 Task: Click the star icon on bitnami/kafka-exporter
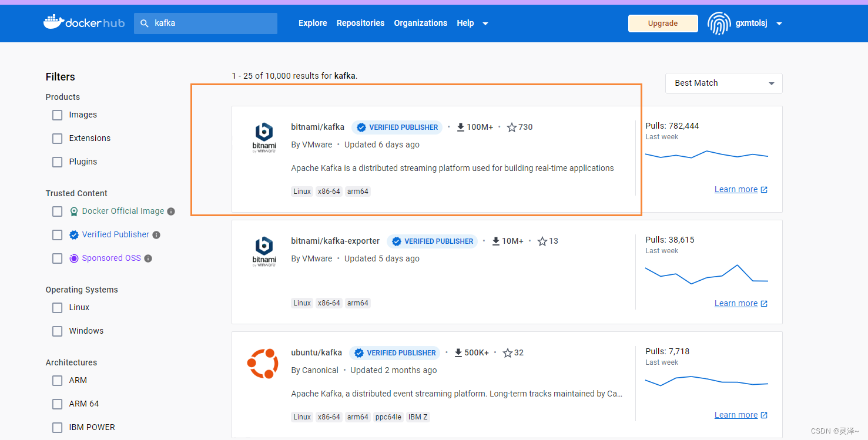tap(542, 241)
